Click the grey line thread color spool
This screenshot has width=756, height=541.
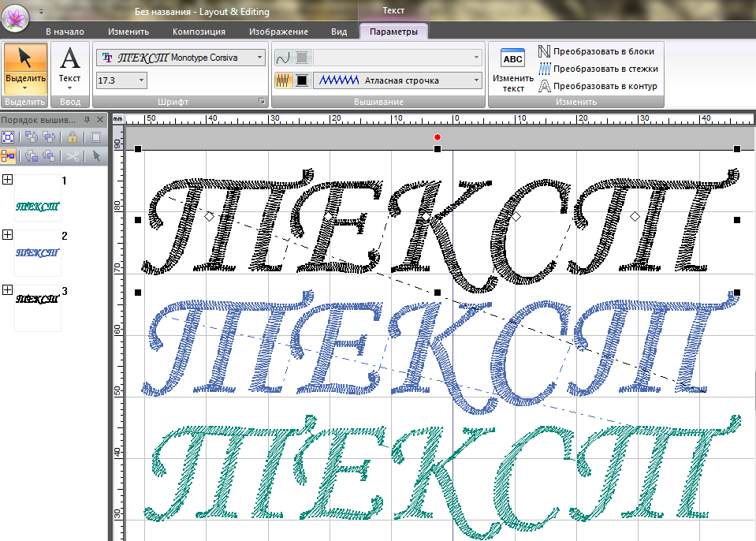302,58
